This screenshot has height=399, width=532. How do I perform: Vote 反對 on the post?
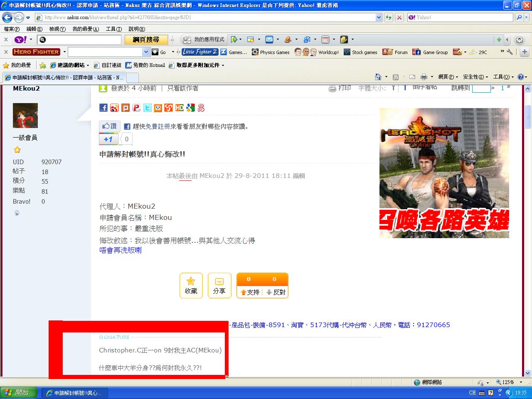point(276,292)
